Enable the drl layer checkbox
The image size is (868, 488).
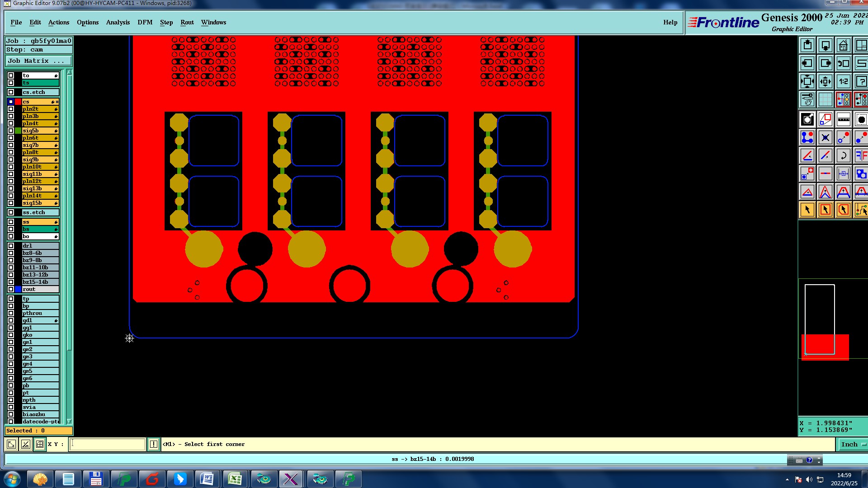11,246
